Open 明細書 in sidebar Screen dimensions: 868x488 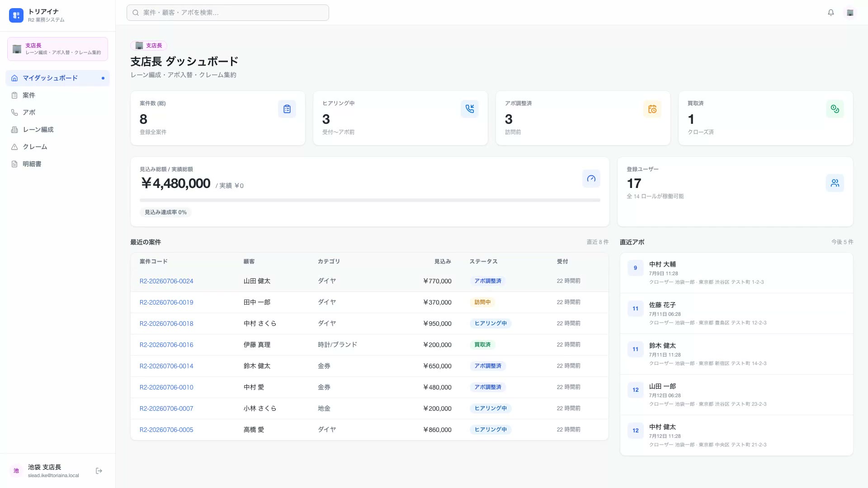click(x=57, y=164)
